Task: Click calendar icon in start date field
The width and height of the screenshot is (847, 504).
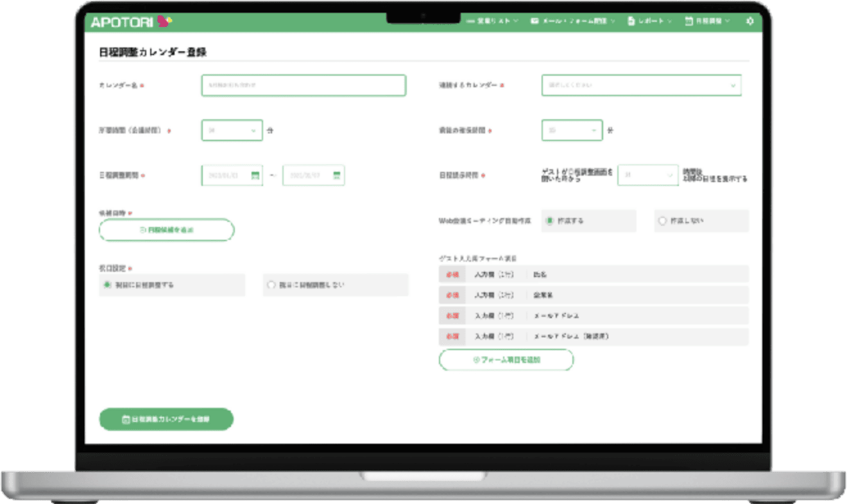Action: pos(255,175)
